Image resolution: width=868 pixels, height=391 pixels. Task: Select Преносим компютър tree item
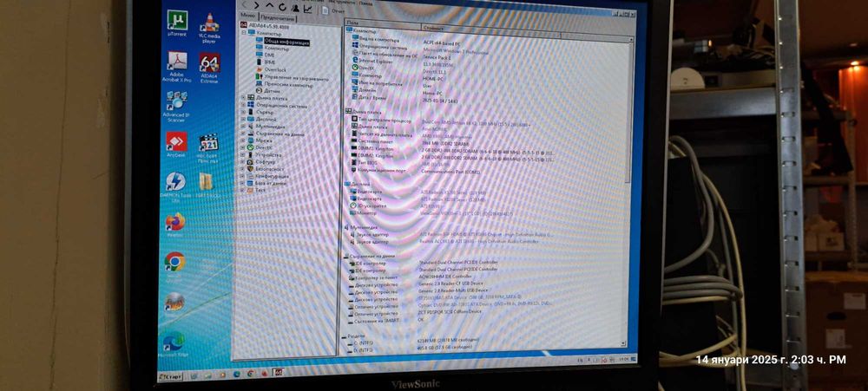tap(285, 85)
